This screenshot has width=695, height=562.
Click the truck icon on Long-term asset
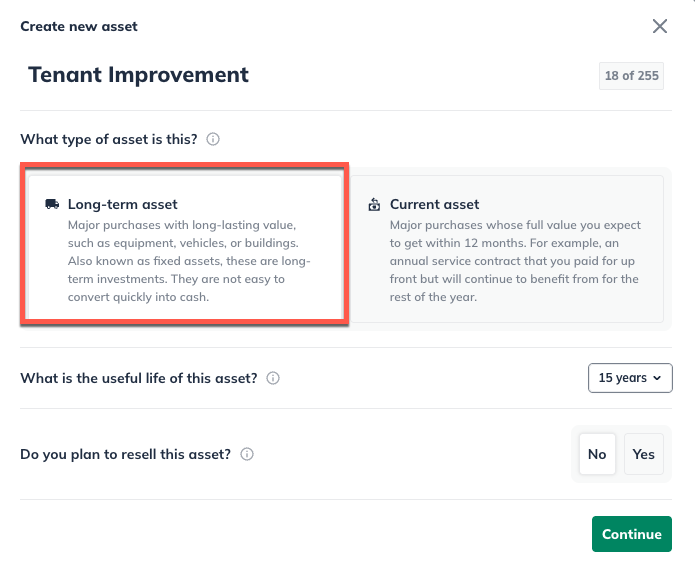coord(52,204)
